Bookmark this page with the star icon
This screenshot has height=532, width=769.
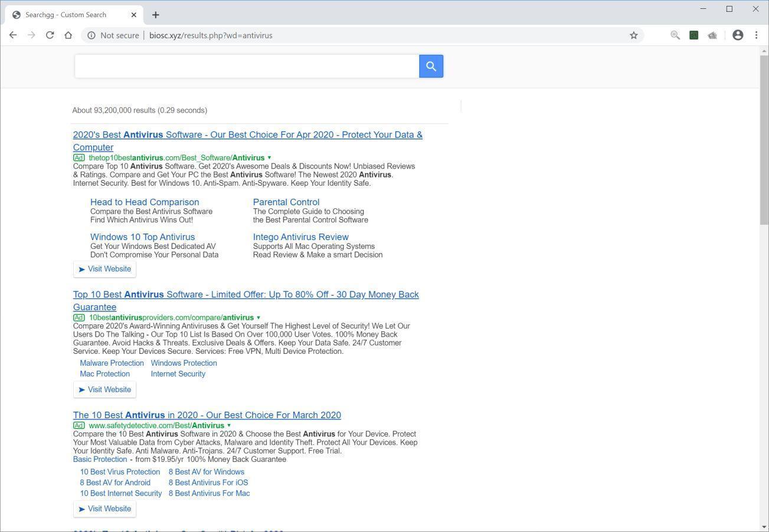pos(634,35)
